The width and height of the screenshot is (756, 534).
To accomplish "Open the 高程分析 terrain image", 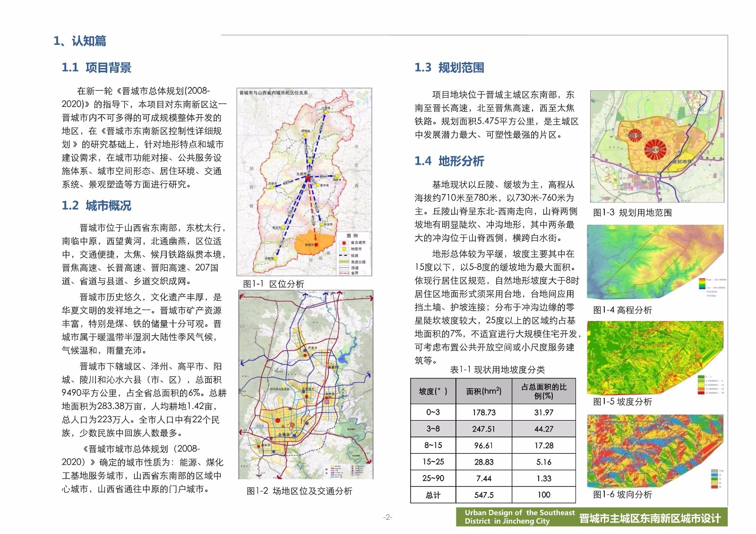I will pos(655,262).
